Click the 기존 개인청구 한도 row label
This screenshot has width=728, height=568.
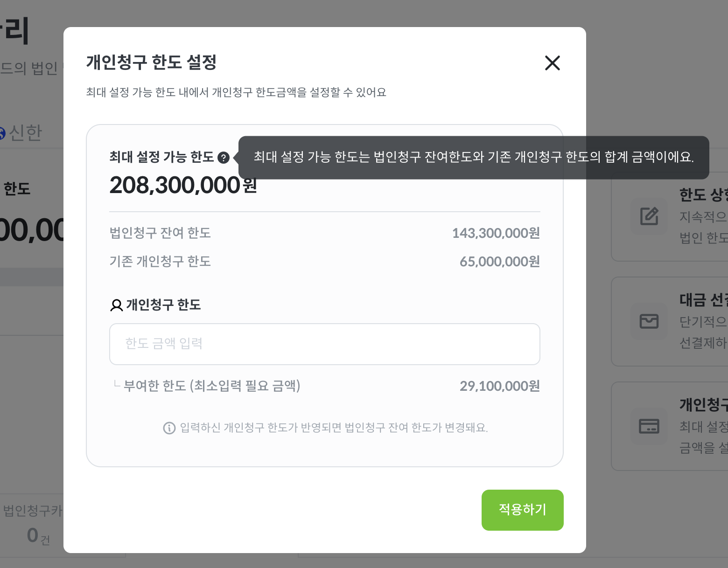pos(160,262)
